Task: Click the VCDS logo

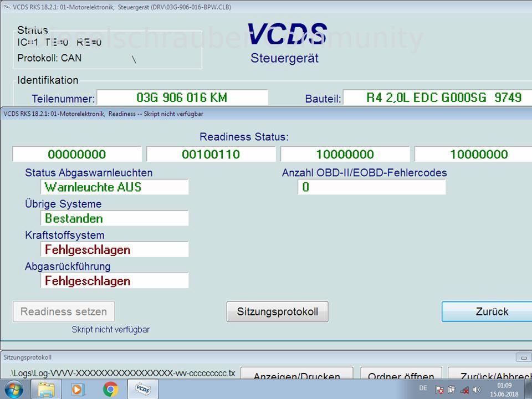Action: 288,34
